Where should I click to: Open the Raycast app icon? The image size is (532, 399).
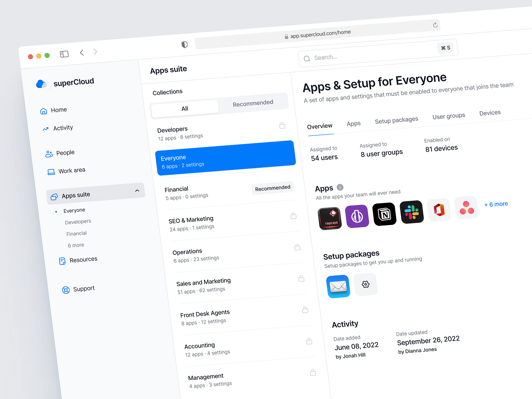330,218
